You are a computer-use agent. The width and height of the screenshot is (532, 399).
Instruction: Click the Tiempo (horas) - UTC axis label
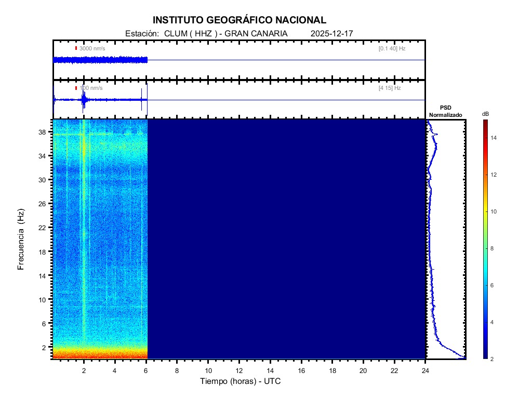(x=241, y=382)
